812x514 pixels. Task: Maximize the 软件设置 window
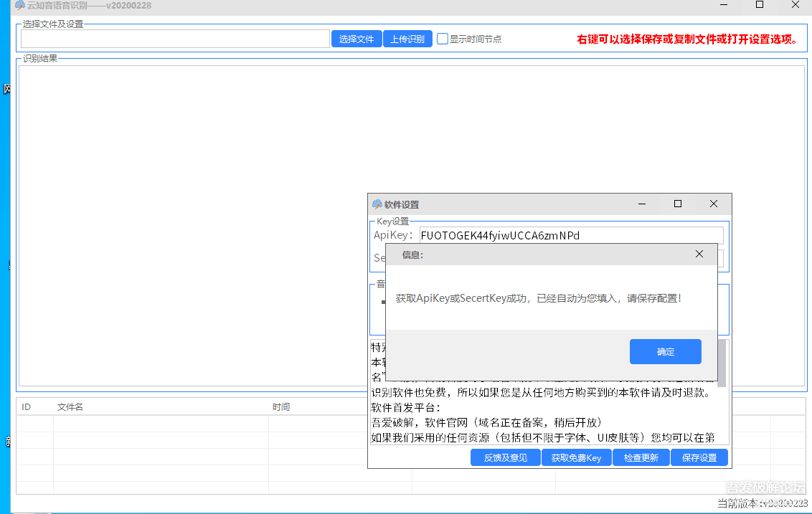[677, 204]
